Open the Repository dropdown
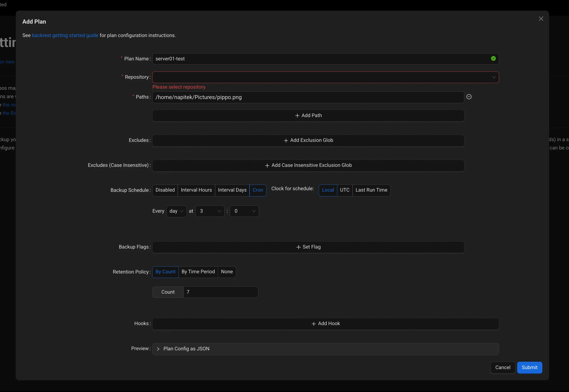569x392 pixels. 325,77
